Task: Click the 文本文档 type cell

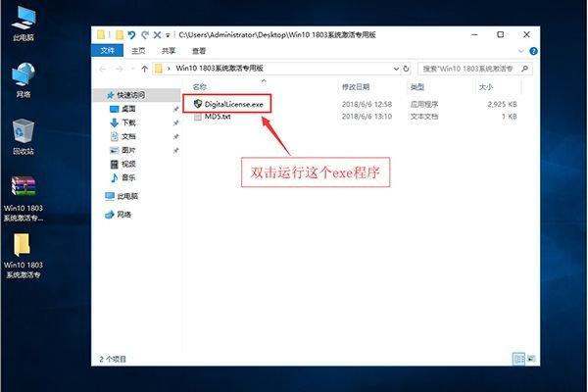Action: click(424, 117)
